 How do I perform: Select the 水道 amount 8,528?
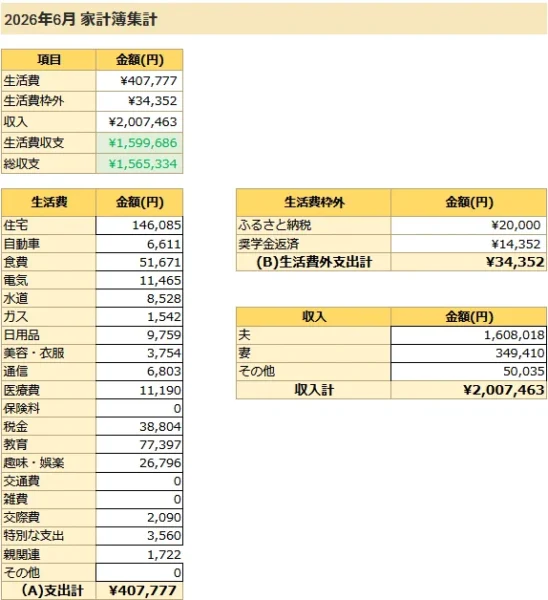point(139,298)
